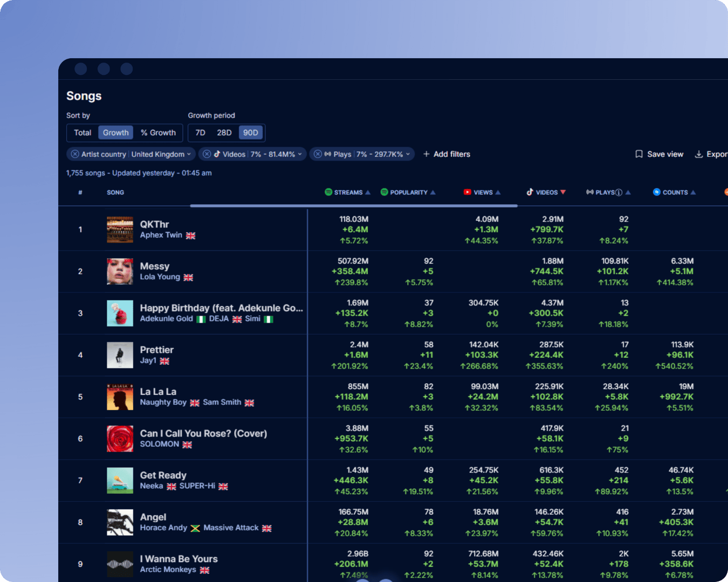
Task: Remove the TikTok Videos filter
Action: click(207, 154)
